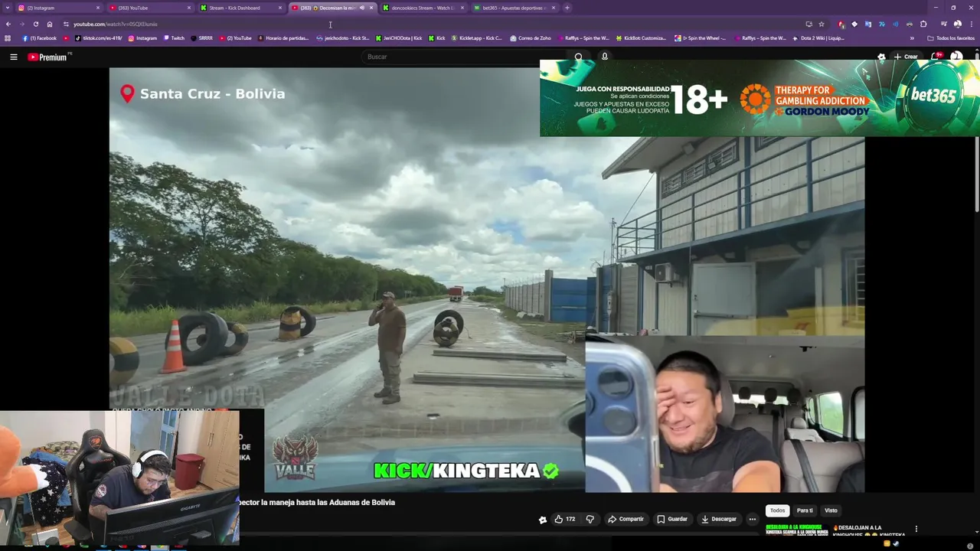Click the Compartir share button
The height and width of the screenshot is (551, 980).
tap(626, 519)
